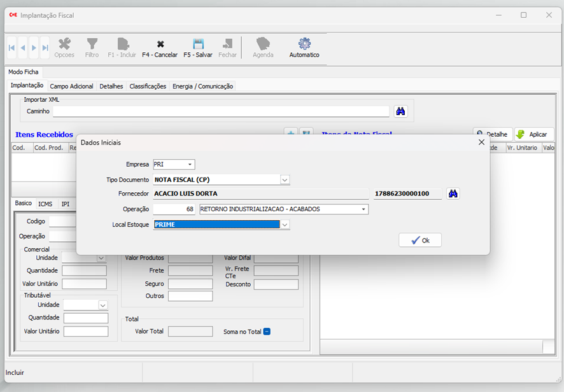
Task: Open the Automatico gear tool
Action: [x=304, y=45]
